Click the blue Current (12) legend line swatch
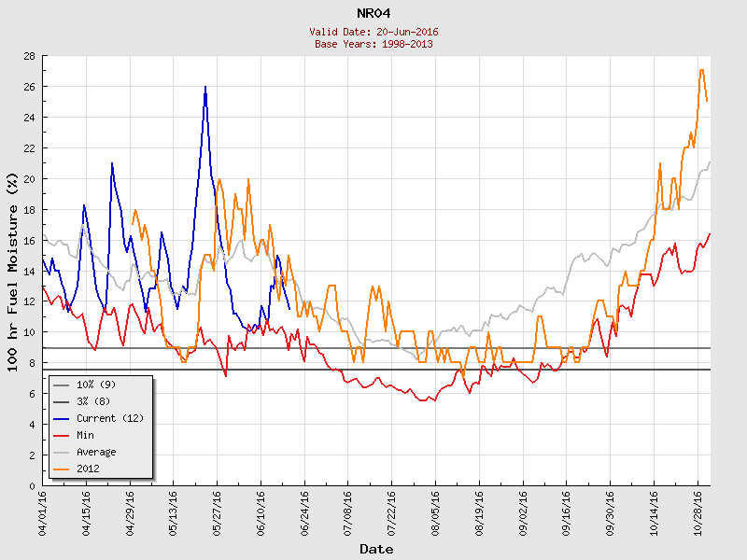Image resolution: width=747 pixels, height=560 pixels. 61,418
